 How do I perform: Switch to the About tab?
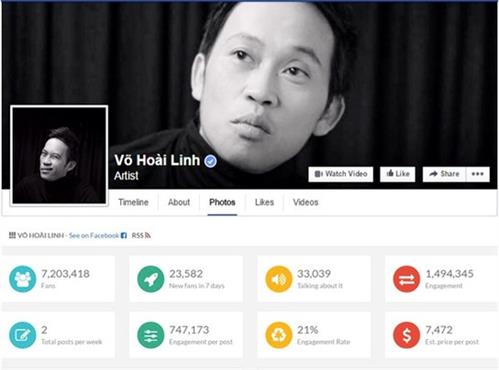[x=179, y=202]
